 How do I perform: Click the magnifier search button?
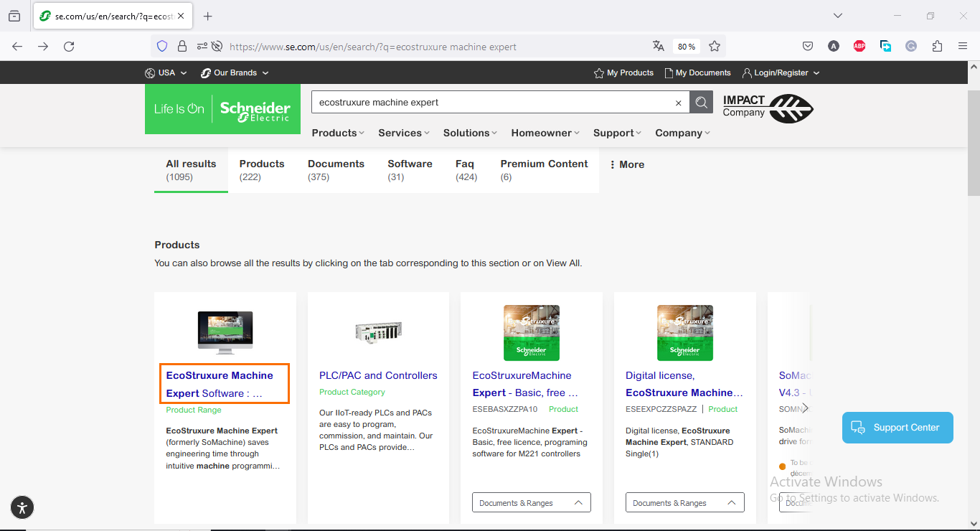pyautogui.click(x=702, y=102)
